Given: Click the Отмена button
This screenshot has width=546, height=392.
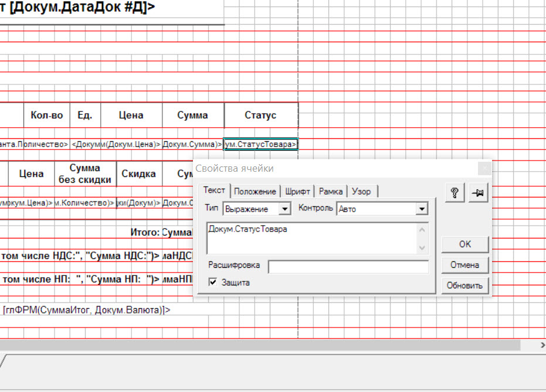Looking at the screenshot, I should [465, 265].
